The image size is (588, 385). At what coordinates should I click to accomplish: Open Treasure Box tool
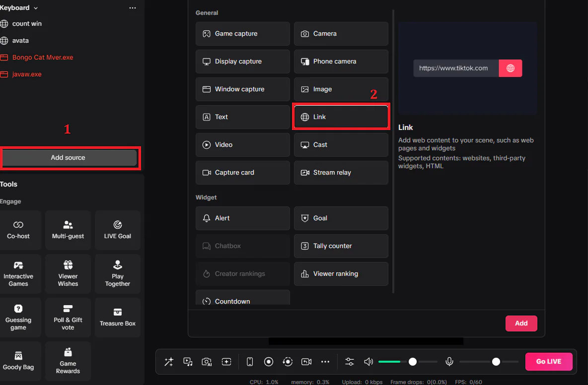tap(118, 317)
